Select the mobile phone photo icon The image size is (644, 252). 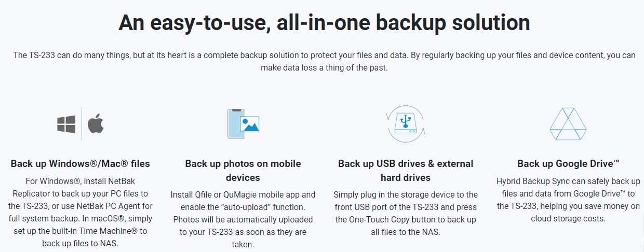(x=243, y=123)
